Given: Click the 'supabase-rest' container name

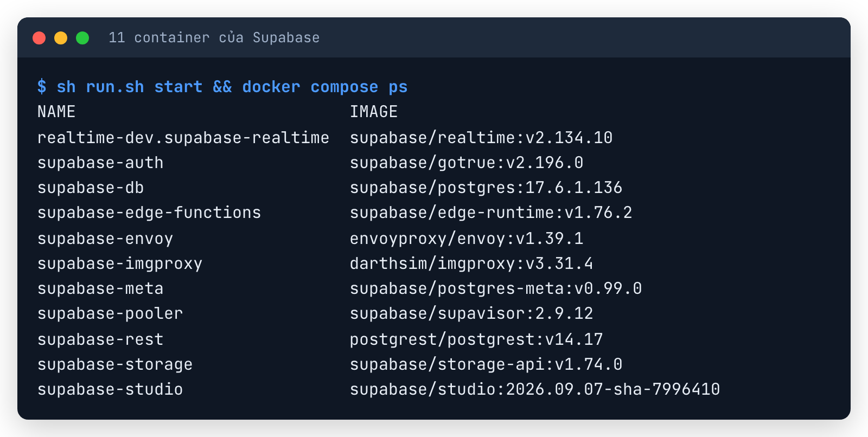Looking at the screenshot, I should (100, 339).
